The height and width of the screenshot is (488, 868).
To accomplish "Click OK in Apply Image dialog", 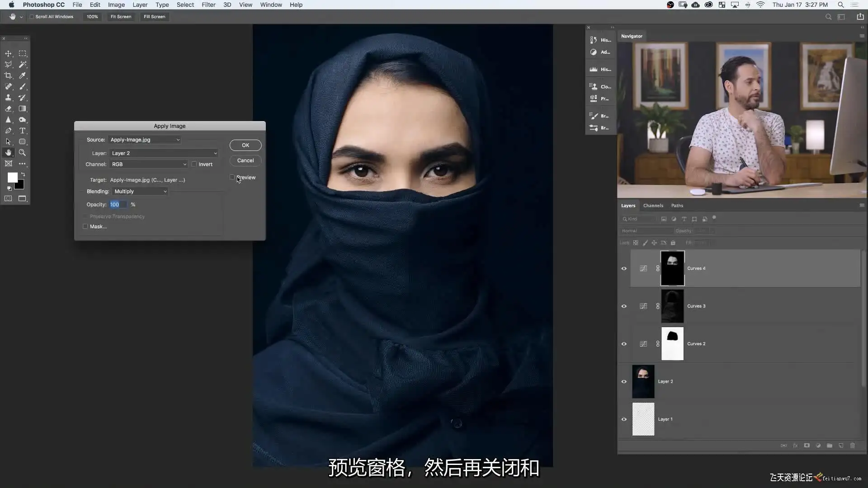I will [x=245, y=145].
